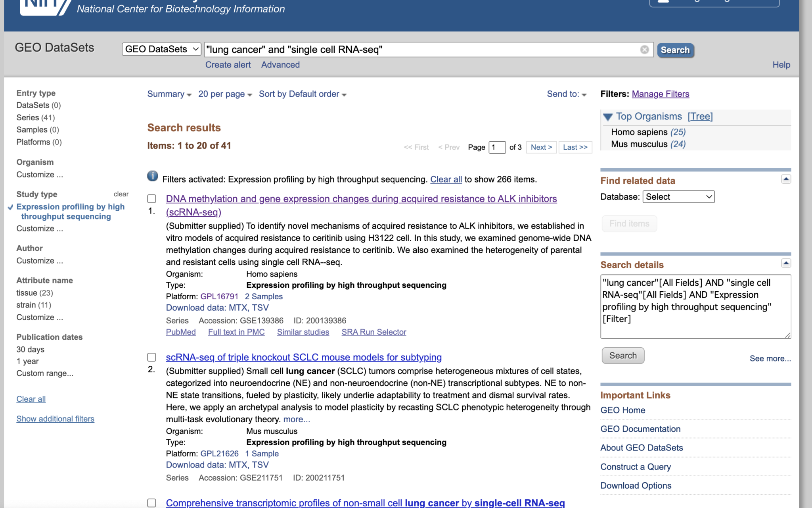
Task: Open the Summary display format dropdown
Action: 169,94
